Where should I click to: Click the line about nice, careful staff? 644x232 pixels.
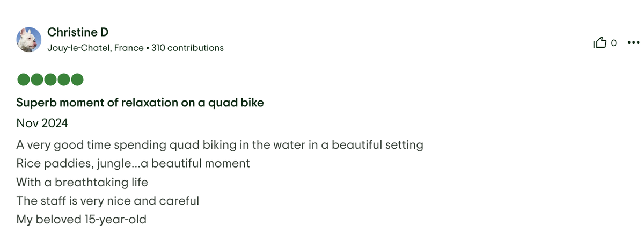pos(108,201)
